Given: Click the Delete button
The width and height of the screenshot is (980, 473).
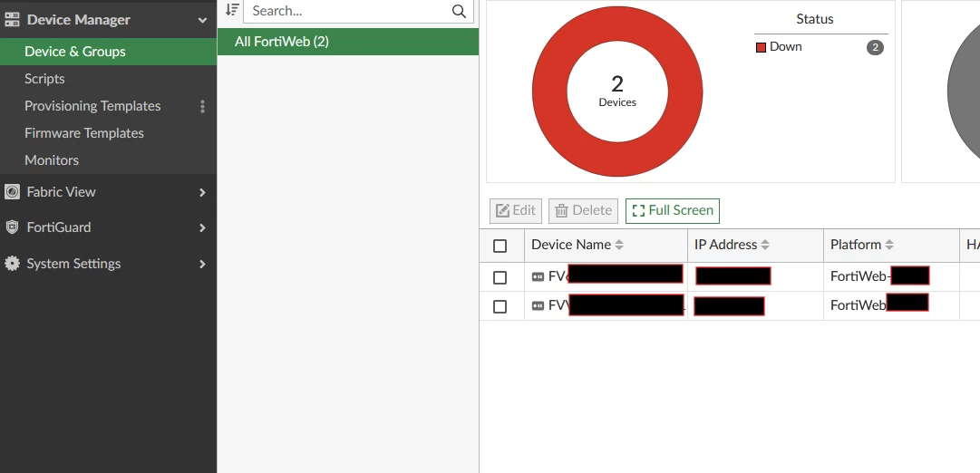Looking at the screenshot, I should pos(583,211).
